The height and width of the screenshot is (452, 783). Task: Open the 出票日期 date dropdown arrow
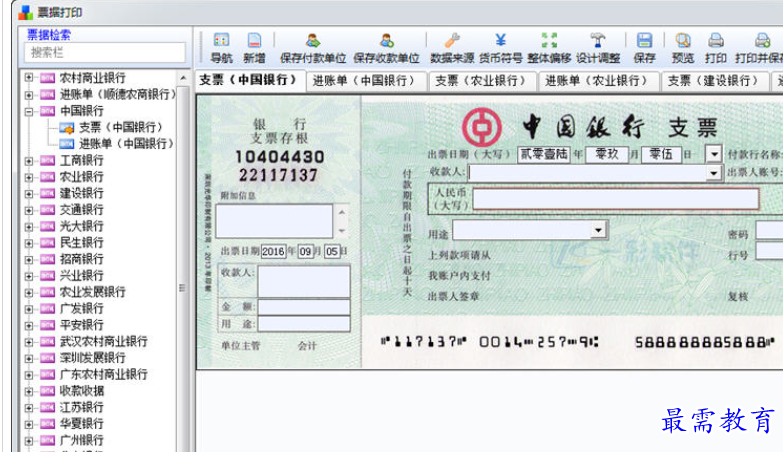714,154
